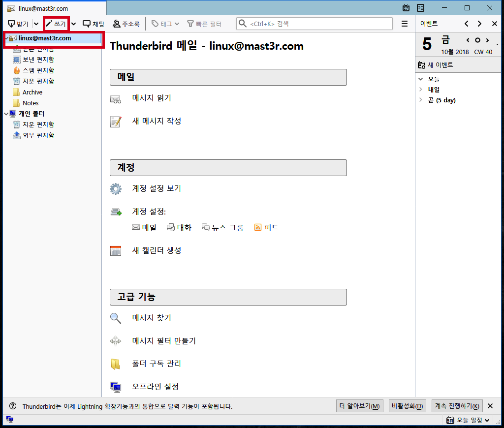Open 지운 편지함 under linux@mast3r.com
Image resolution: width=504 pixels, height=428 pixels.
pos(38,81)
